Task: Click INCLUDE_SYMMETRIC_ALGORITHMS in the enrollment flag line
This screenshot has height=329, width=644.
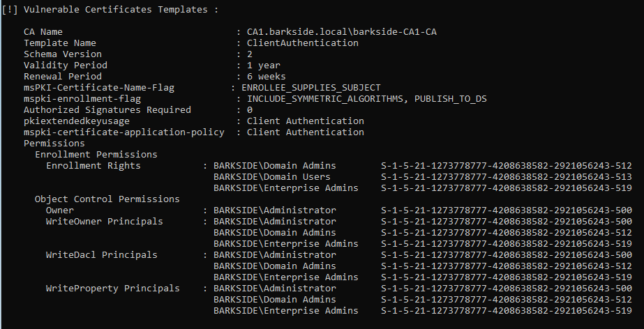Action: pyautogui.click(x=324, y=98)
